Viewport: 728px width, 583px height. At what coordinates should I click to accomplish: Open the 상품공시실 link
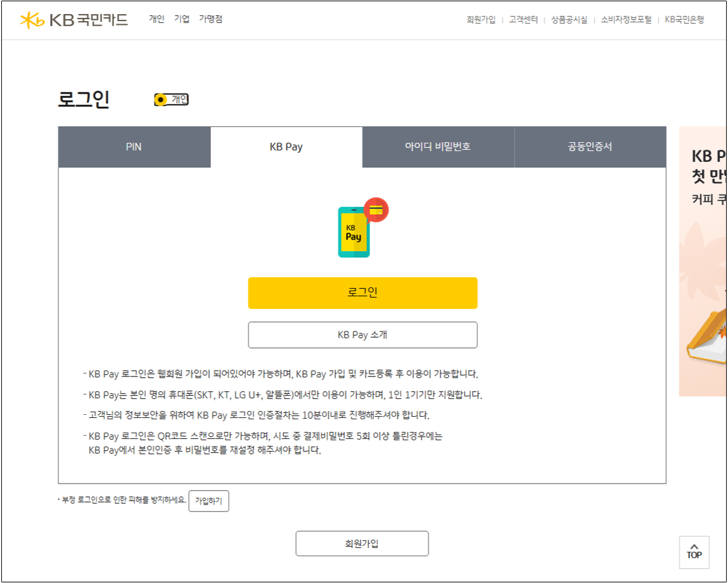[569, 20]
